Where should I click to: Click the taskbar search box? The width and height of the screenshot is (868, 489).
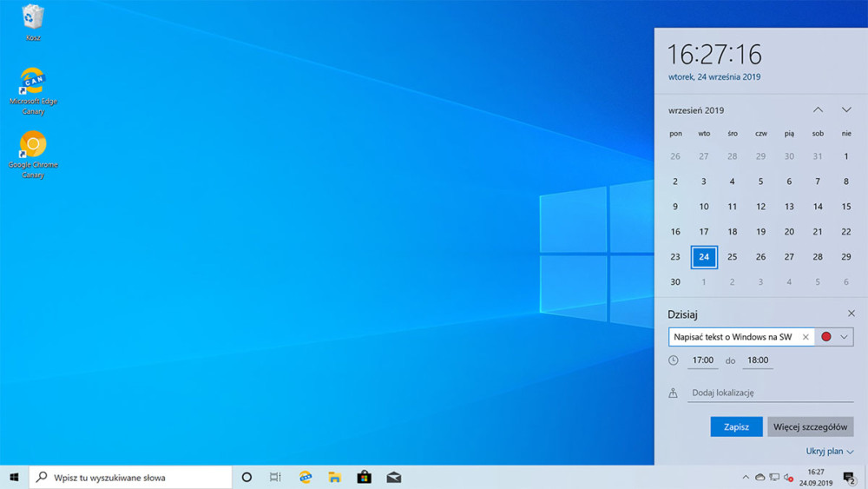coord(131,478)
